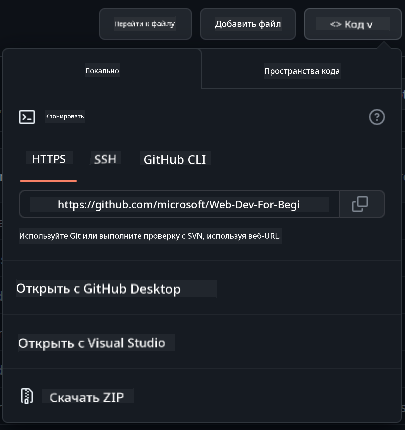Image resolution: width=405 pixels, height=430 pixels.
Task: Switch to the Пространства кода tab
Action: click(x=302, y=71)
